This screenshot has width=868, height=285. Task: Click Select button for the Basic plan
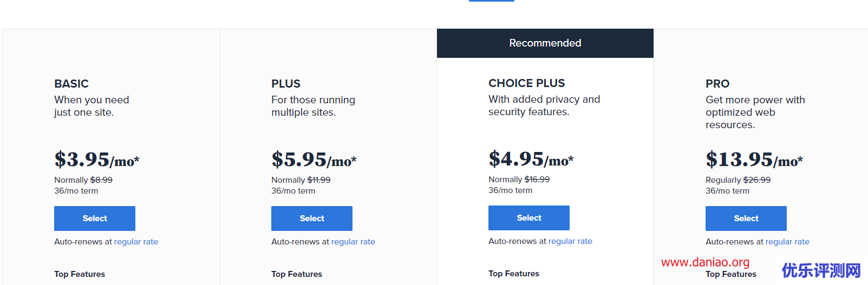(95, 218)
